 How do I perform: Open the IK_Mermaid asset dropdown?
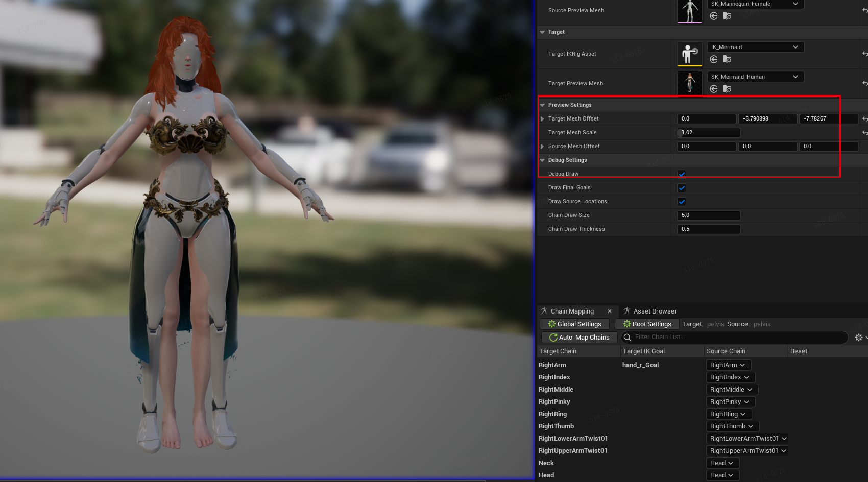click(x=756, y=47)
